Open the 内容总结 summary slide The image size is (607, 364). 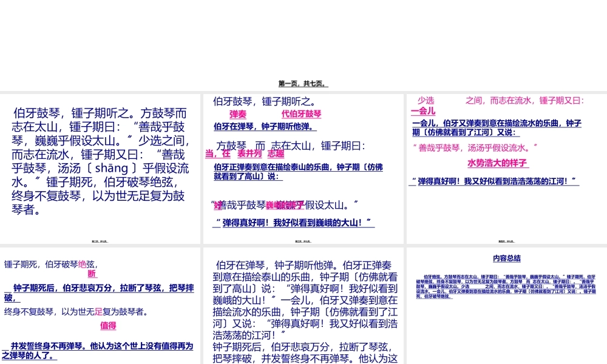(x=507, y=303)
